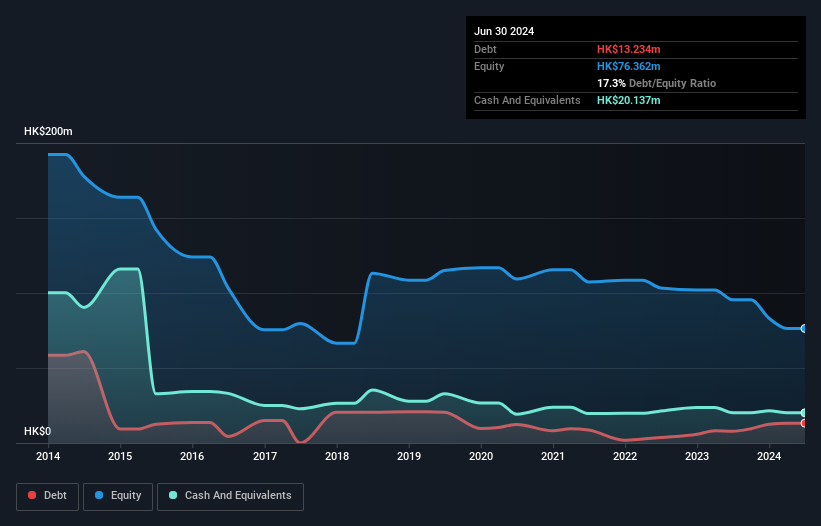Screen dimensions: 821x526
Task: Select the 2018 x-axis label
Action: coord(337,457)
